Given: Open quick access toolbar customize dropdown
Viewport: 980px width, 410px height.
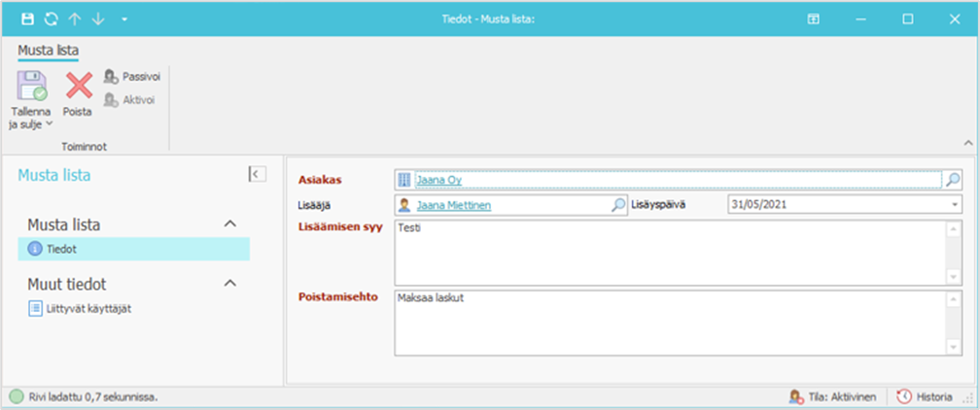Looking at the screenshot, I should tap(123, 19).
